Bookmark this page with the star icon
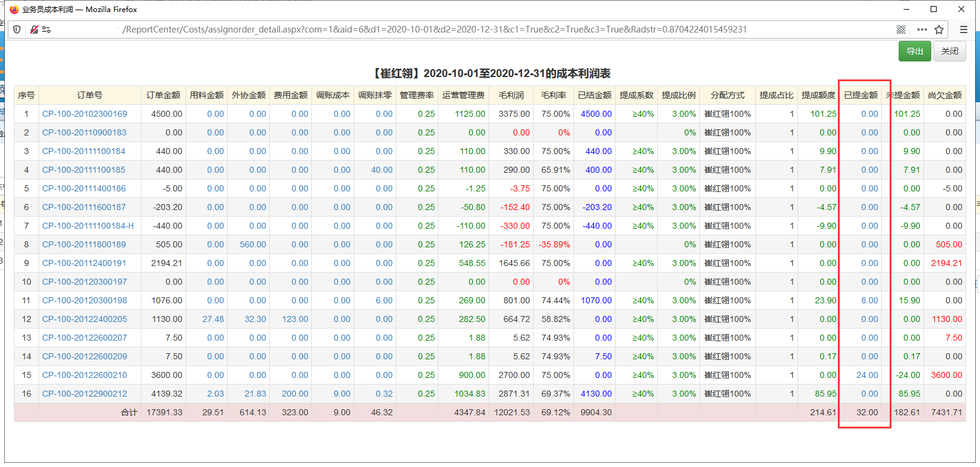This screenshot has width=980, height=467. (x=939, y=29)
